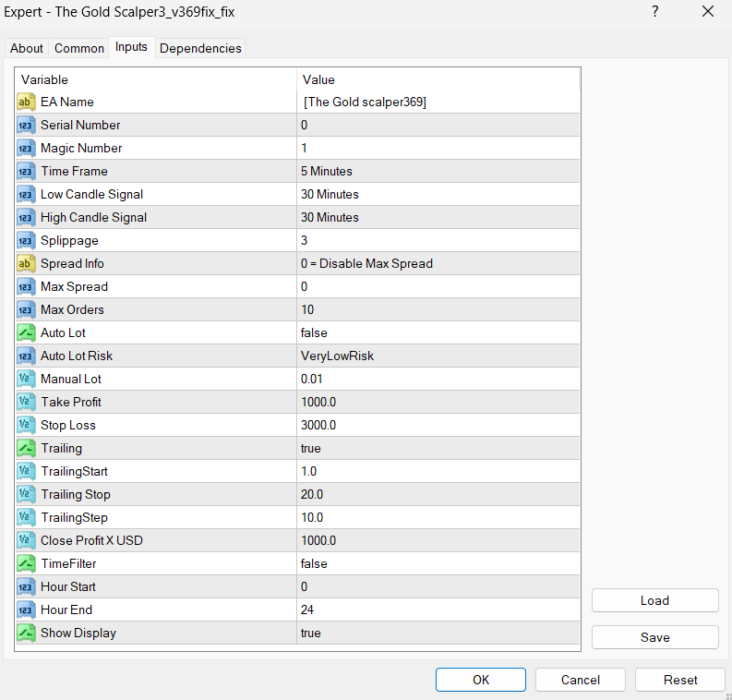
Task: Click the icon beside Spread Info row
Action: tap(26, 263)
